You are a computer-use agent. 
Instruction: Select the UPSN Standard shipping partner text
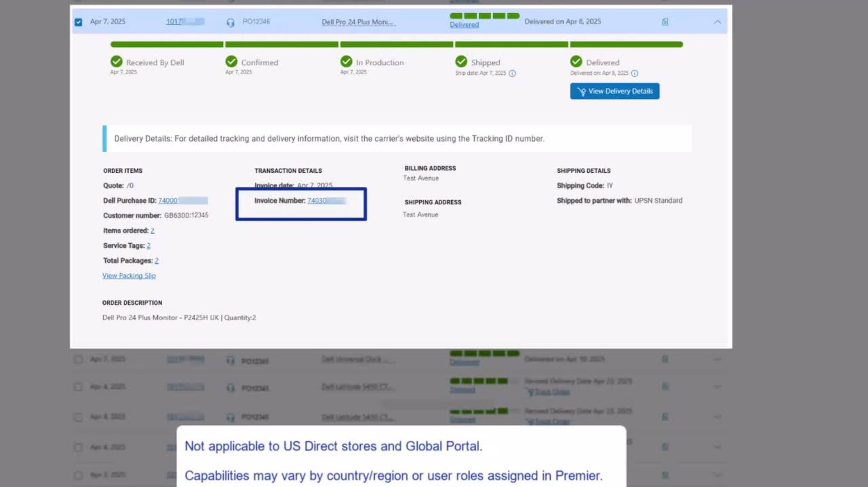[x=658, y=200]
